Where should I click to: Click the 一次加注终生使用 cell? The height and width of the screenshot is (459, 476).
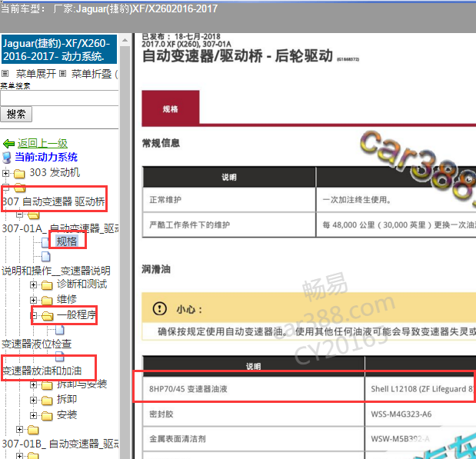coord(396,199)
